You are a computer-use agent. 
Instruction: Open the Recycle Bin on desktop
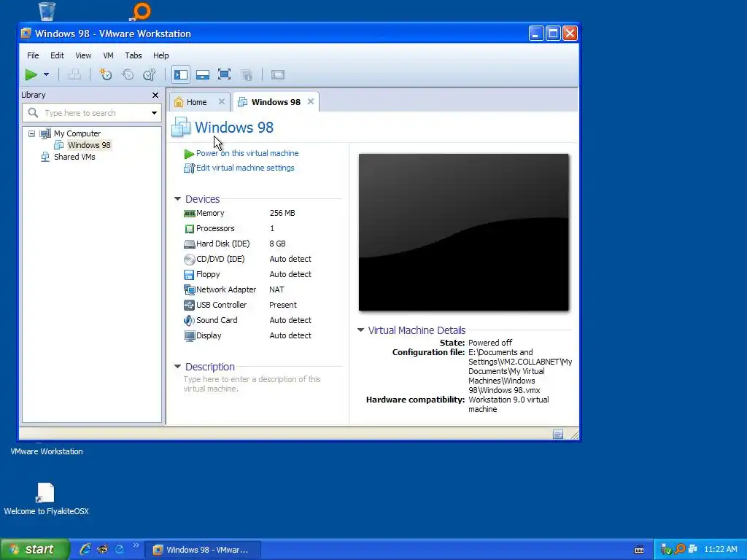(47, 11)
